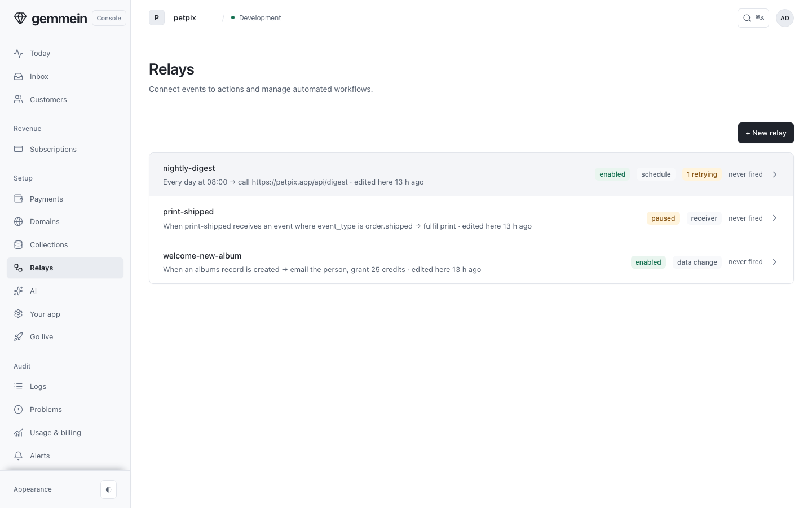Click the Appearance label
The height and width of the screenshot is (508, 812).
(33, 489)
